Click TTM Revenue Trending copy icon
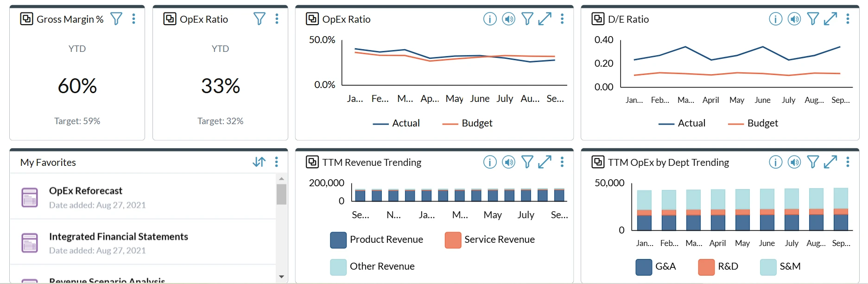This screenshot has height=284, width=868. [x=312, y=162]
